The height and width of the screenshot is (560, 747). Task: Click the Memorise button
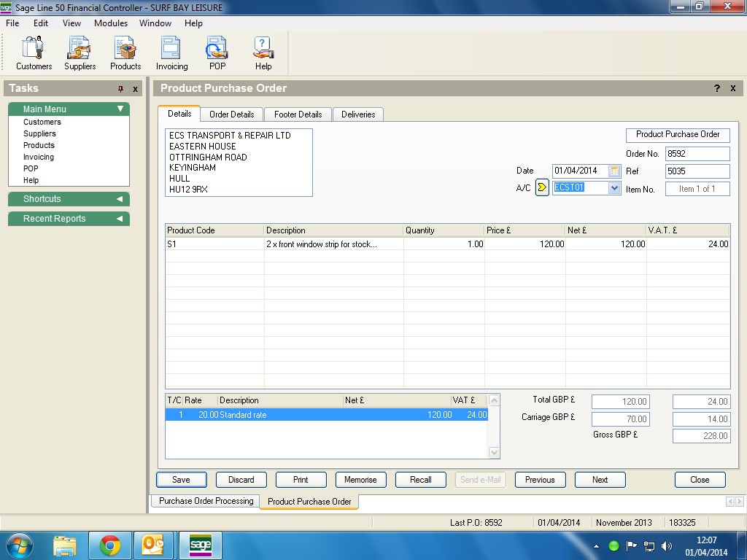pyautogui.click(x=360, y=480)
